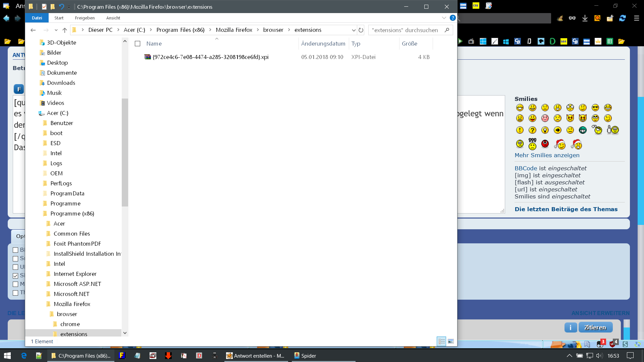This screenshot has width=644, height=362.
Task: Click the navigation pane scrollbar thumb
Action: click(x=125, y=153)
